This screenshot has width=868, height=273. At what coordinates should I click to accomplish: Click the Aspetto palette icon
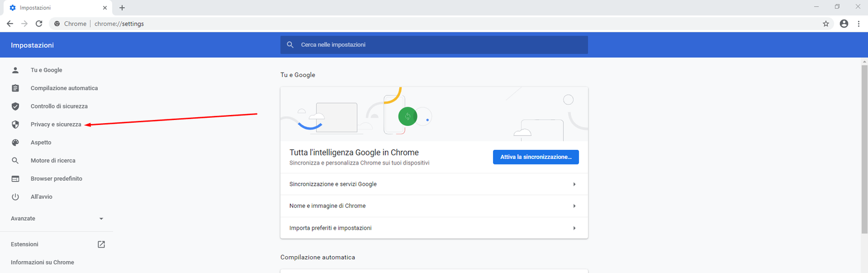click(15, 142)
